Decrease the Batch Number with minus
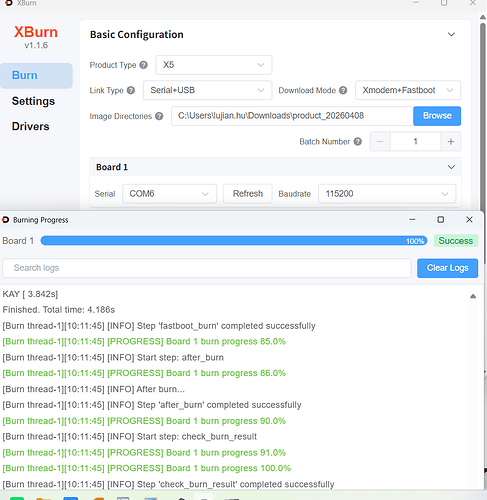Screen dimensions: 487x500 pyautogui.click(x=380, y=142)
